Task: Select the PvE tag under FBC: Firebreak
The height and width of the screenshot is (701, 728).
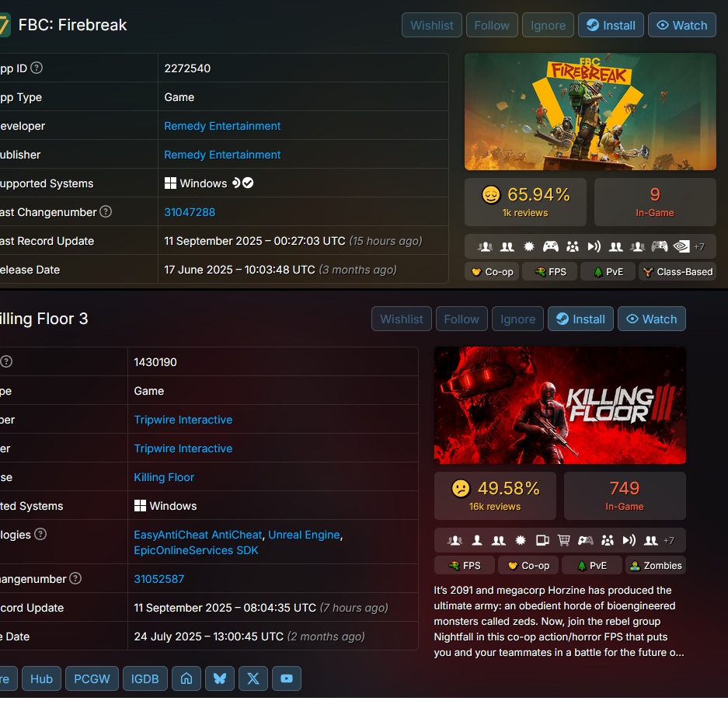Action: coord(608,272)
